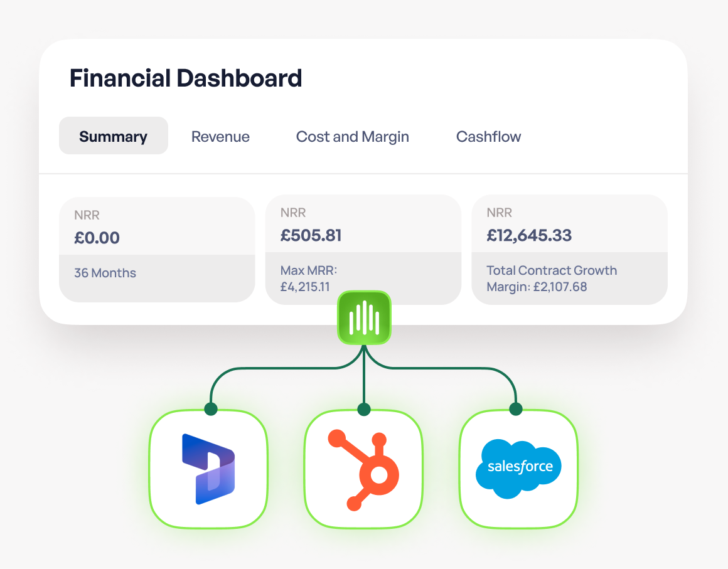Open Total Contract Growth Margin details
728x569 pixels.
[552, 279]
